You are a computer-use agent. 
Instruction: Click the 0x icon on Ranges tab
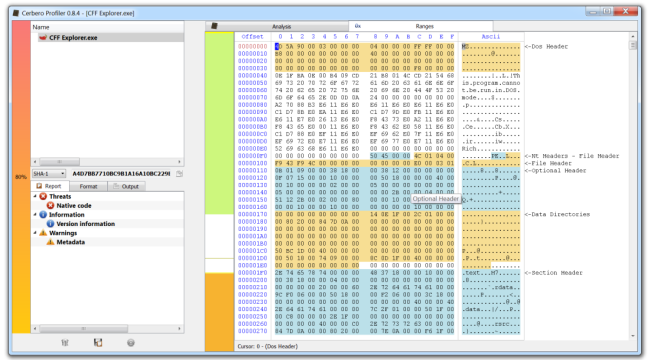[x=358, y=26]
